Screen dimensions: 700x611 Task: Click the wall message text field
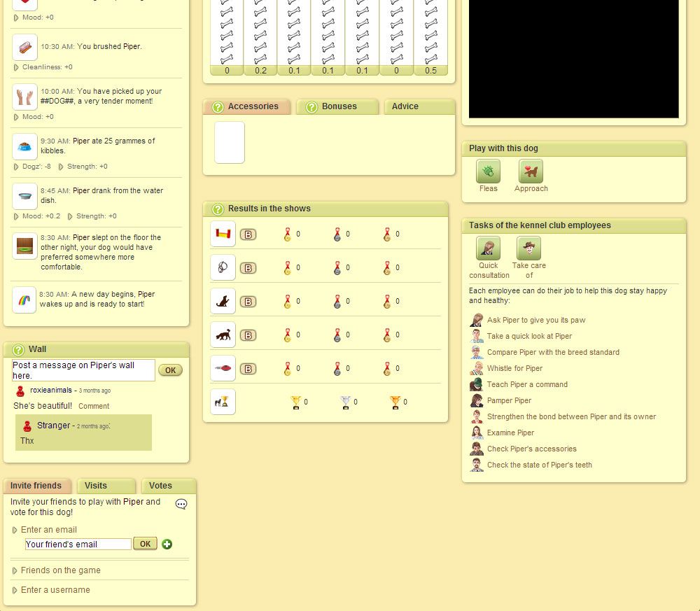click(x=83, y=370)
